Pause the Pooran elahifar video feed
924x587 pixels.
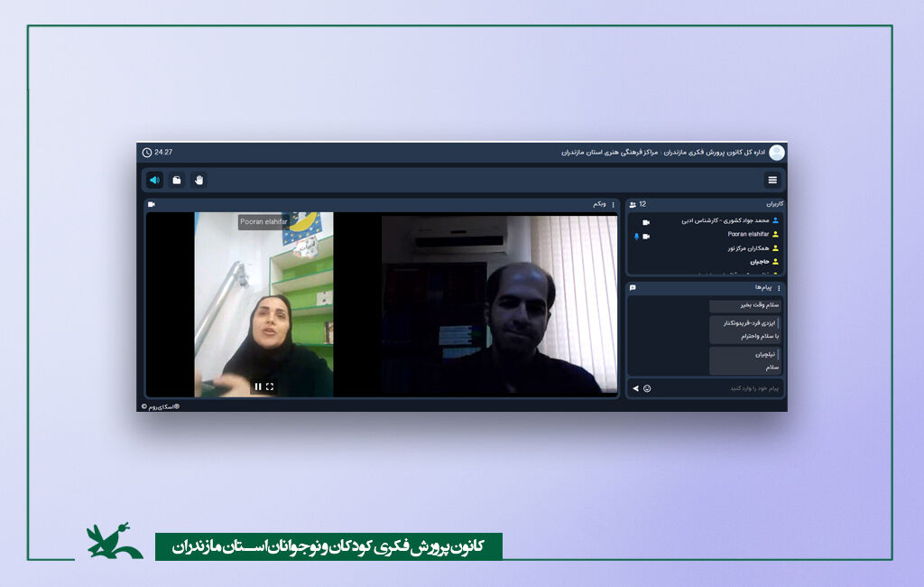pos(258,387)
